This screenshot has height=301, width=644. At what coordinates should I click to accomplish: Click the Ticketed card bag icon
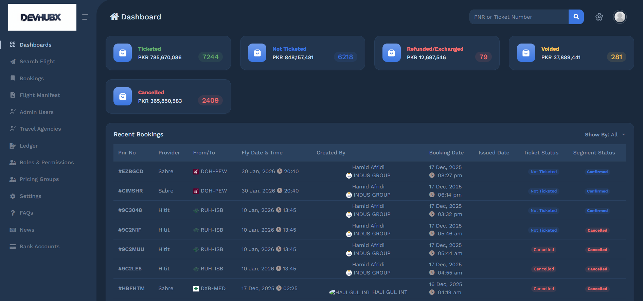tap(123, 53)
